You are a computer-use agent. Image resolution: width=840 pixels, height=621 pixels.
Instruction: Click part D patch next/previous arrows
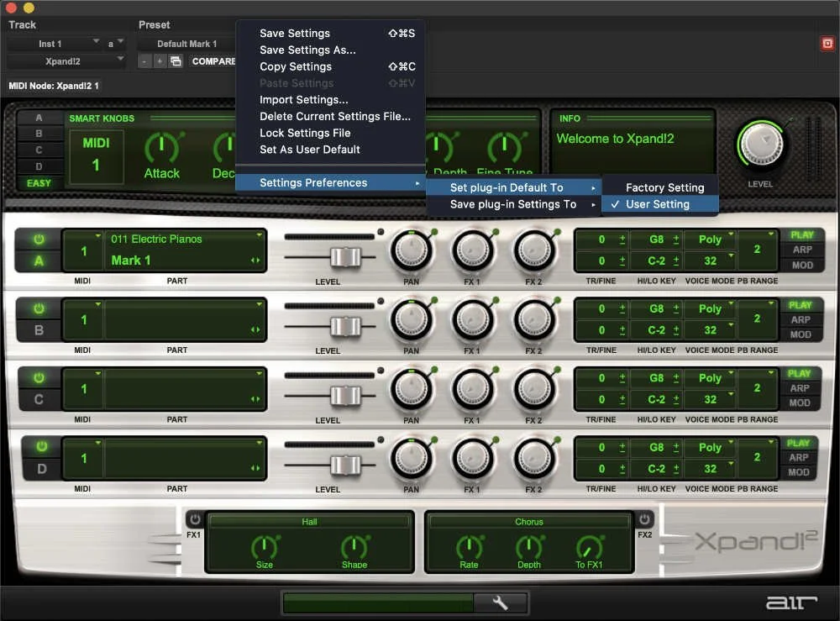click(255, 468)
